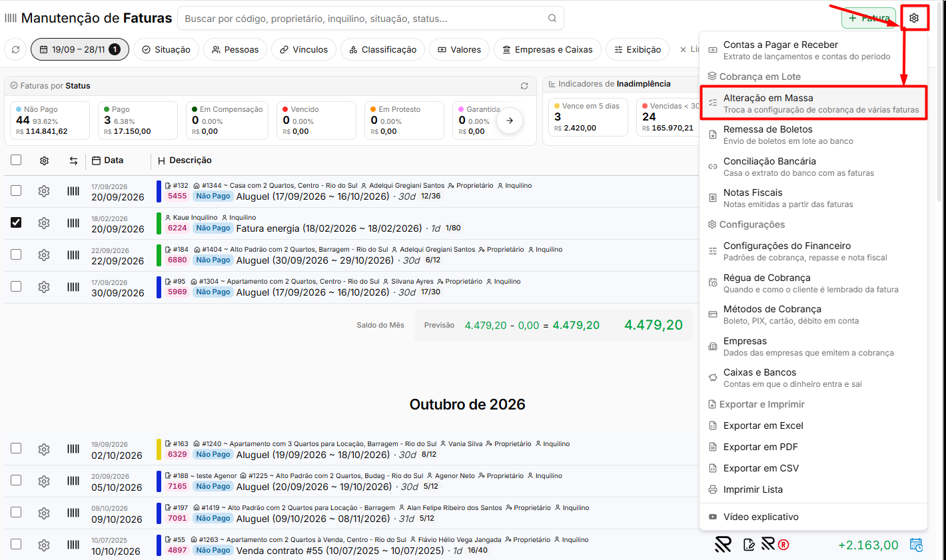Choose Conciliação Bancária in the menu
This screenshot has height=560, width=946.
click(x=813, y=166)
